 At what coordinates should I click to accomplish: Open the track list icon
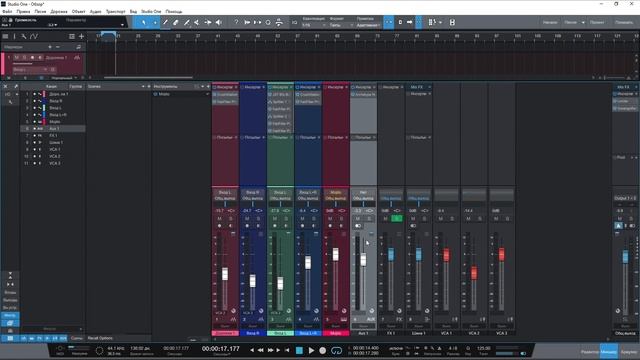click(x=5, y=36)
